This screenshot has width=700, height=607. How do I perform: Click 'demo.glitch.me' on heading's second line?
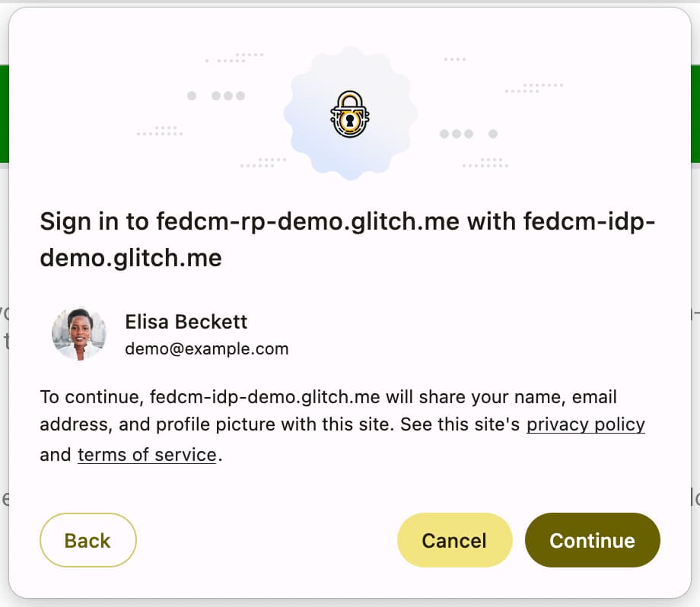click(130, 259)
